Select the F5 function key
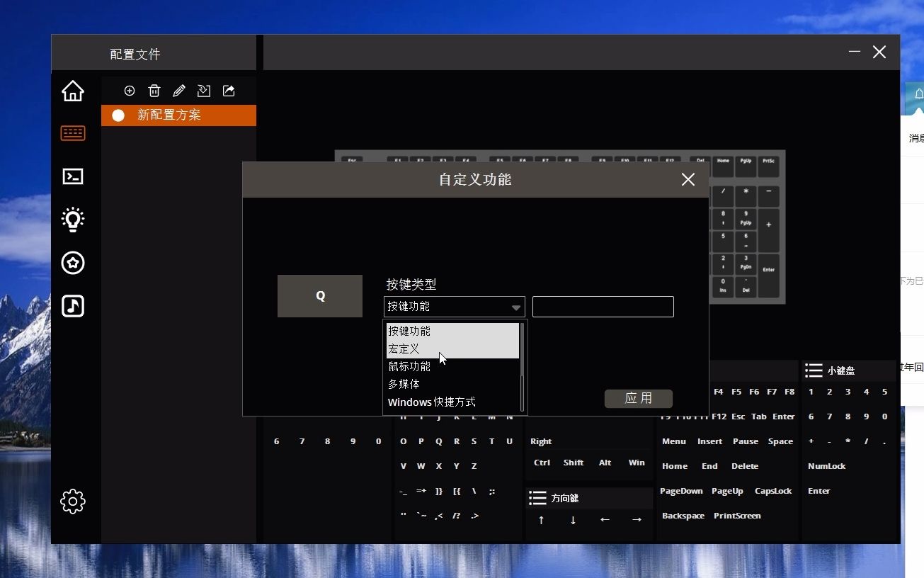Image resolution: width=924 pixels, height=578 pixels. [x=736, y=392]
